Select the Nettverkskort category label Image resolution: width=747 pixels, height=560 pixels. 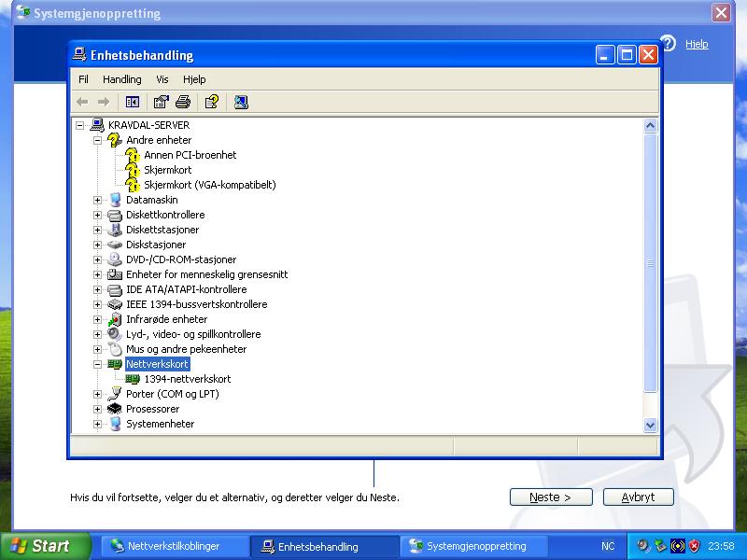click(x=157, y=364)
